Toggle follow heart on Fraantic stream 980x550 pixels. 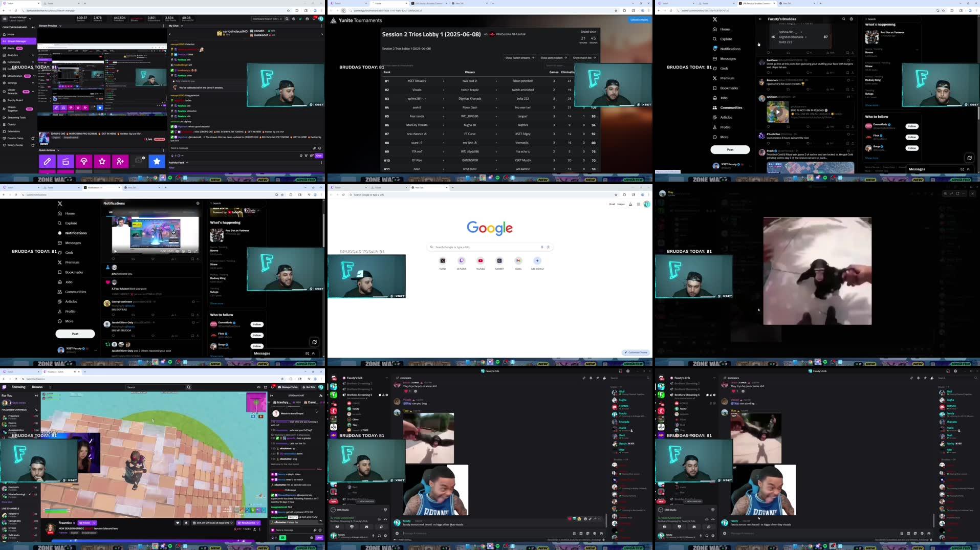(x=178, y=523)
